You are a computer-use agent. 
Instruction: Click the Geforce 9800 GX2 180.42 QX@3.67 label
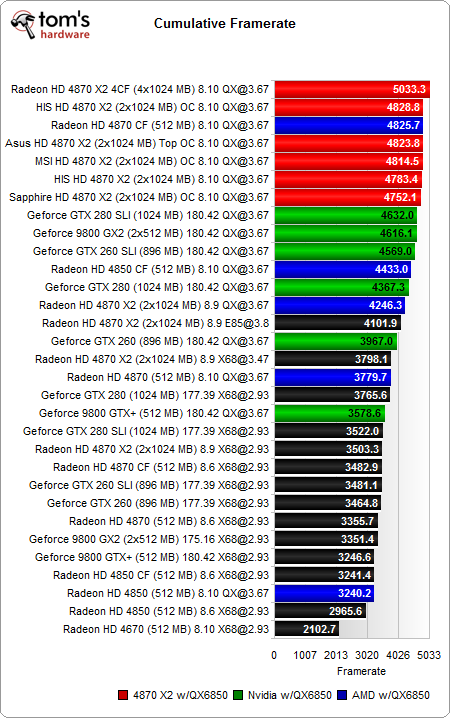click(x=151, y=233)
